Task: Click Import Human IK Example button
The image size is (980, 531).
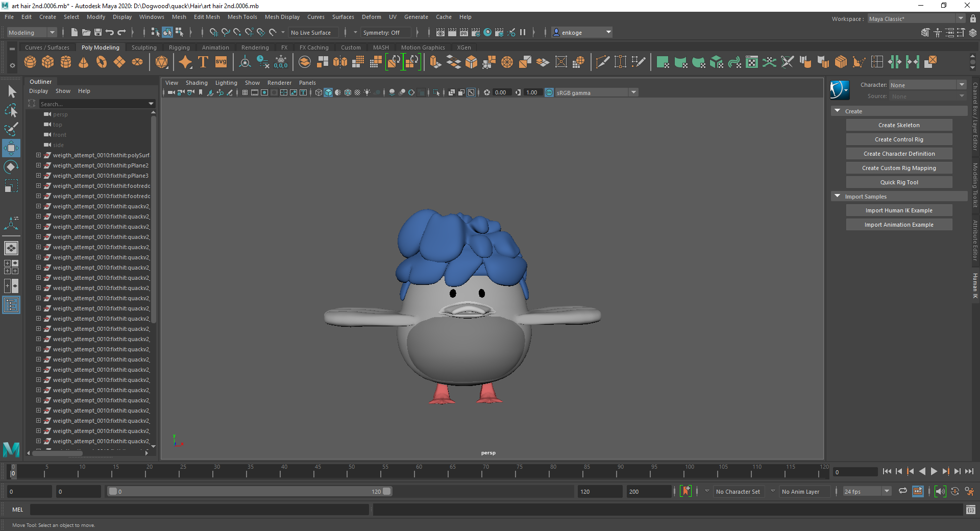Action: click(899, 210)
